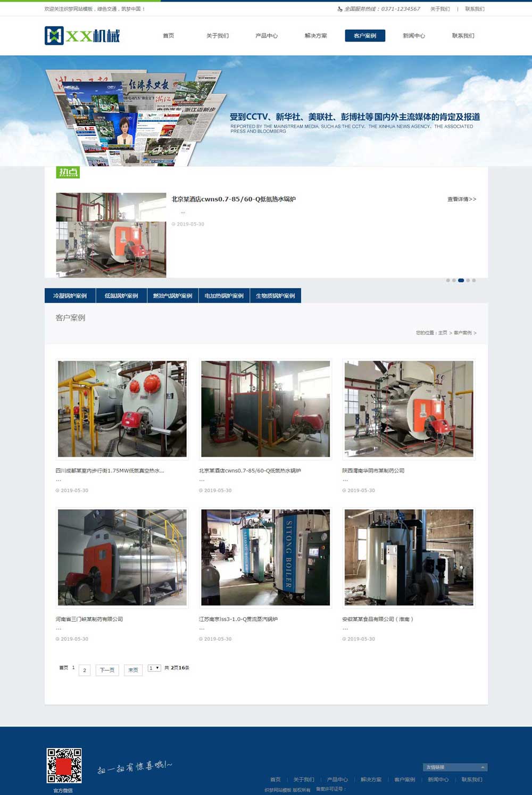The image size is (532, 795).
Task: Click the green 热点 badge
Action: pyautogui.click(x=68, y=172)
